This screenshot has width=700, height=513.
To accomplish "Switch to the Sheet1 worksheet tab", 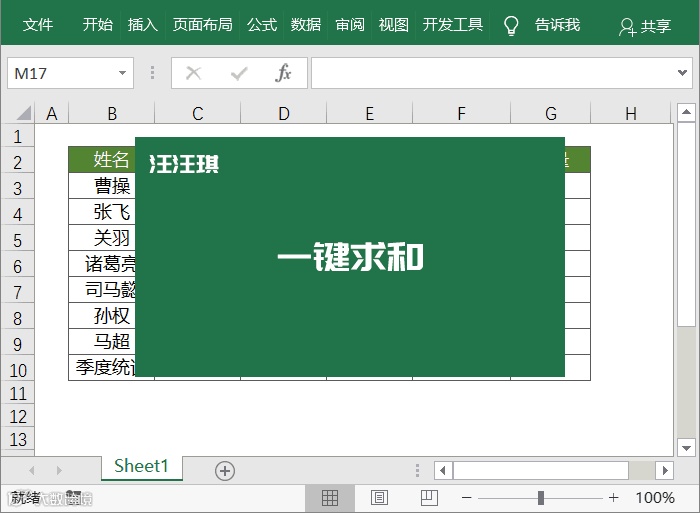I will 141,467.
